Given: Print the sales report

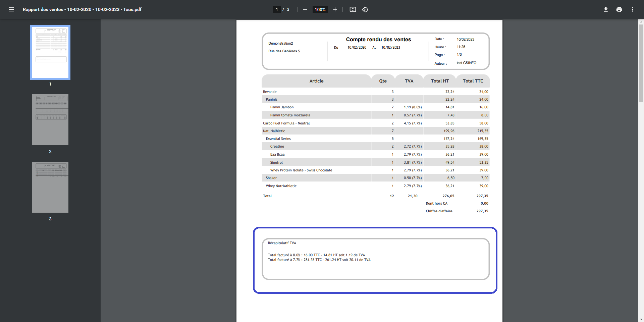Looking at the screenshot, I should pyautogui.click(x=619, y=9).
